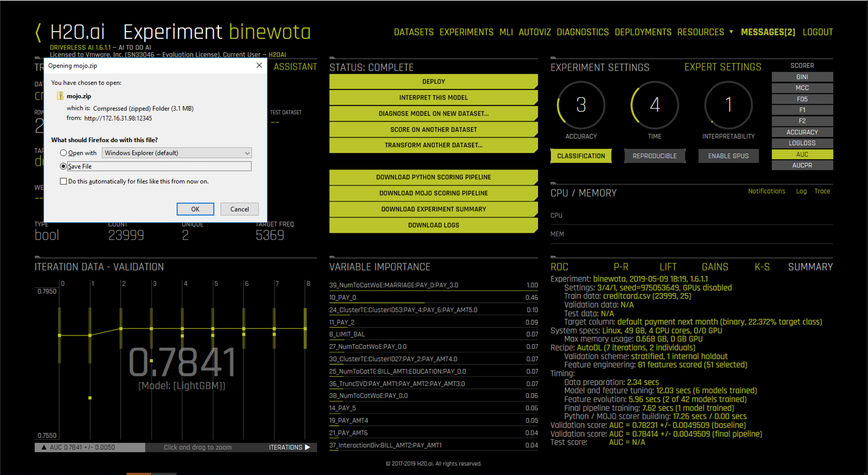Click the back chevron beside the H2O.ai logo
This screenshot has width=868, height=475.
click(x=38, y=32)
